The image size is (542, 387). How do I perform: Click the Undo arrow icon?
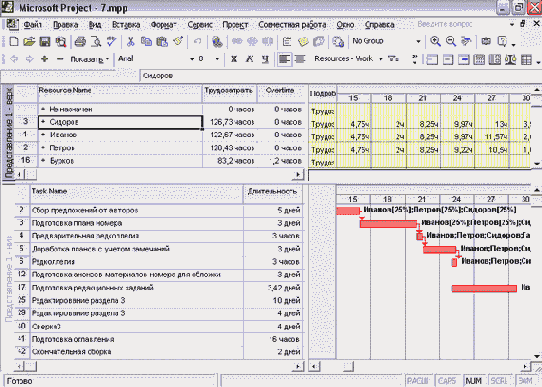tap(197, 42)
